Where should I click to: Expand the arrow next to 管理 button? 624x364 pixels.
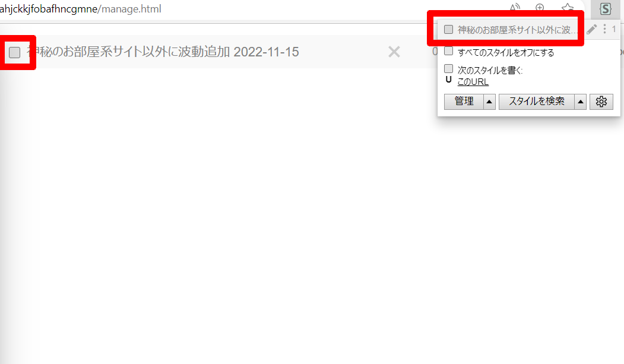pyautogui.click(x=489, y=102)
